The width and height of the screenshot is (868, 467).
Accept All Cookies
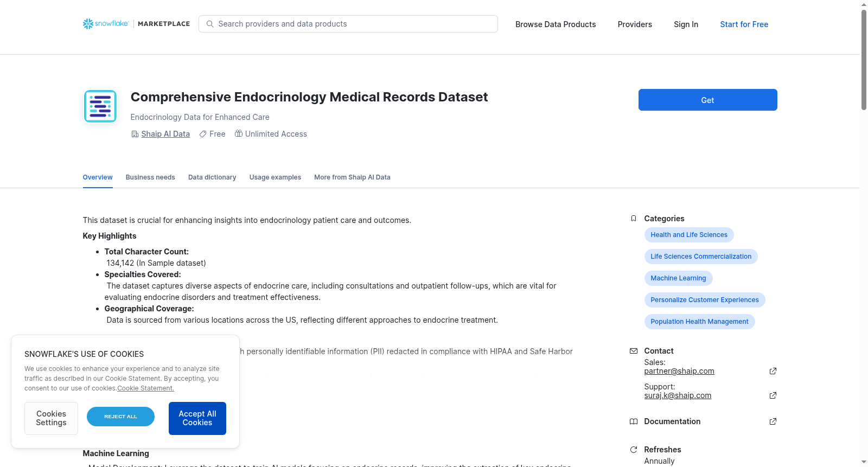pyautogui.click(x=197, y=418)
